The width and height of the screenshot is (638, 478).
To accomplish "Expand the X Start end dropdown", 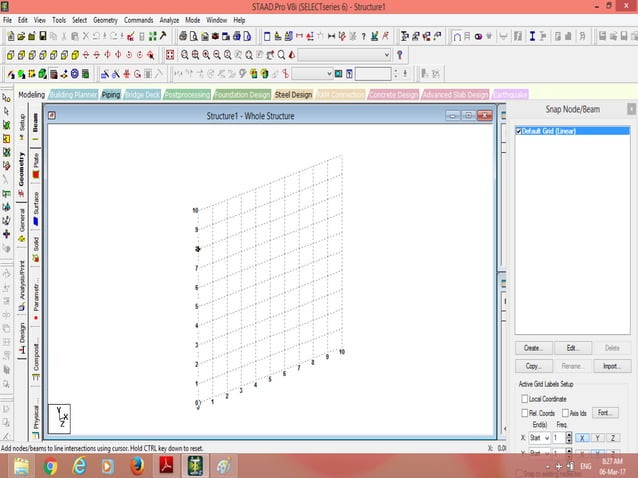I will [546, 437].
